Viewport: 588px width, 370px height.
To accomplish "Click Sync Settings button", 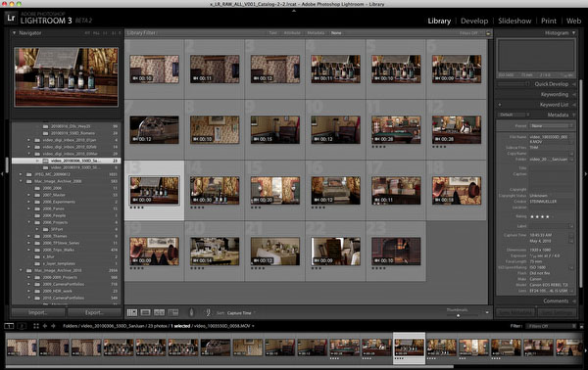I will point(557,312).
